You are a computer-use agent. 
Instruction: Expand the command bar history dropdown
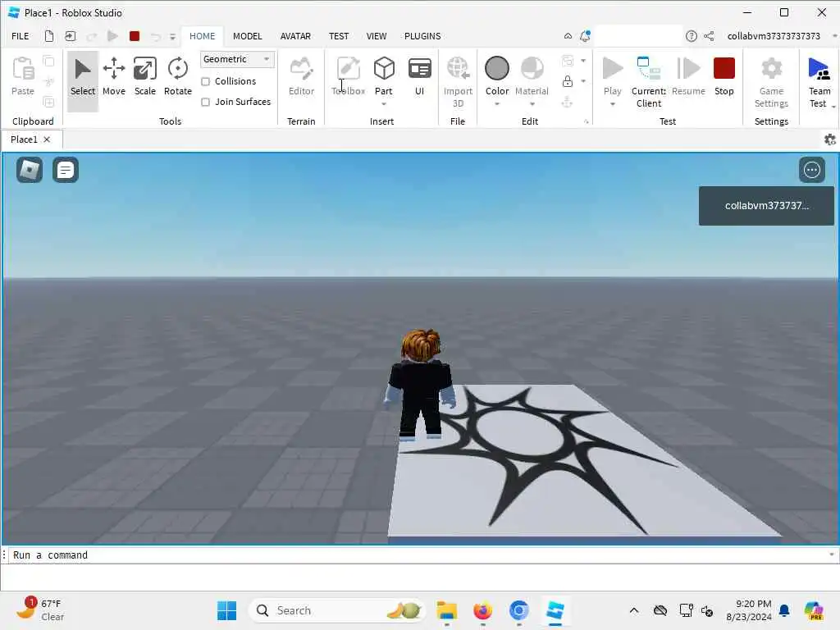click(x=832, y=555)
